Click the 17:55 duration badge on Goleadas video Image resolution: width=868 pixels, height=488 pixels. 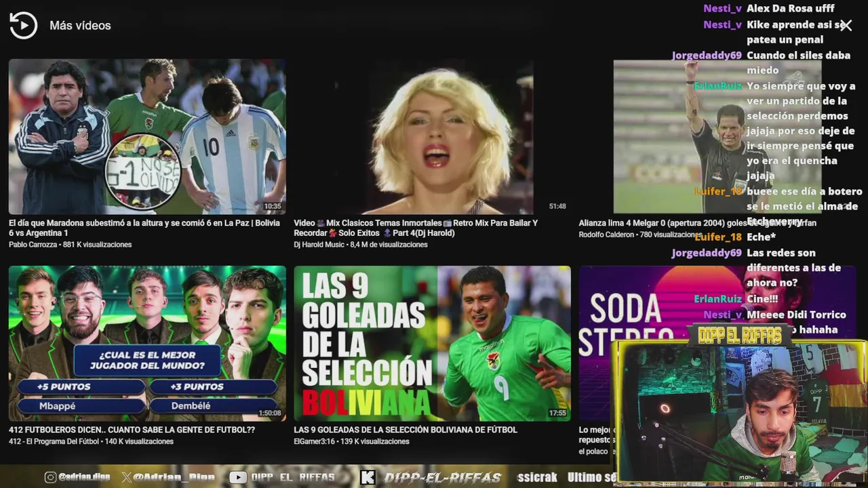(x=557, y=413)
